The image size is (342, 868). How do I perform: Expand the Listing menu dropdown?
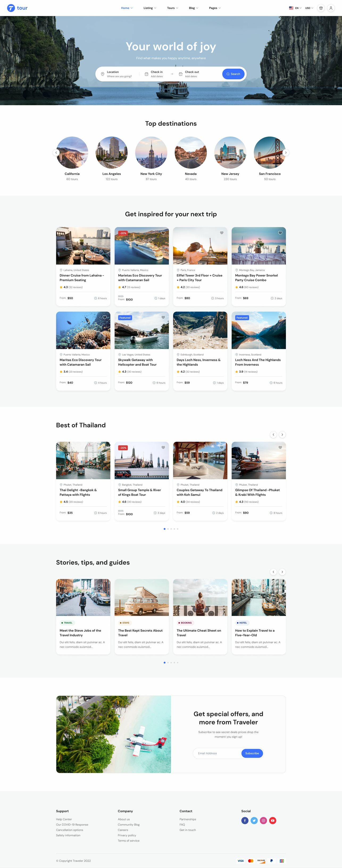click(150, 8)
